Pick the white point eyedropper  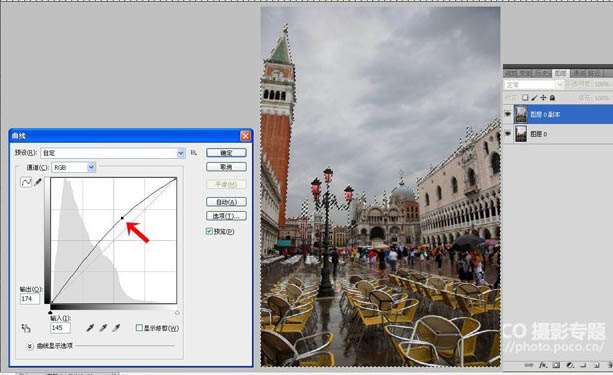point(116,328)
